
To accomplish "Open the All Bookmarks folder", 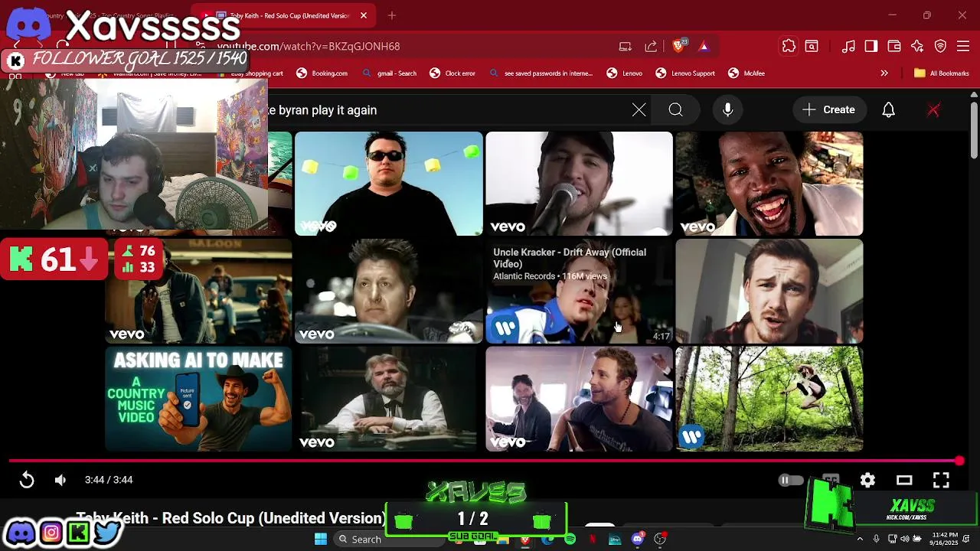I will (942, 73).
